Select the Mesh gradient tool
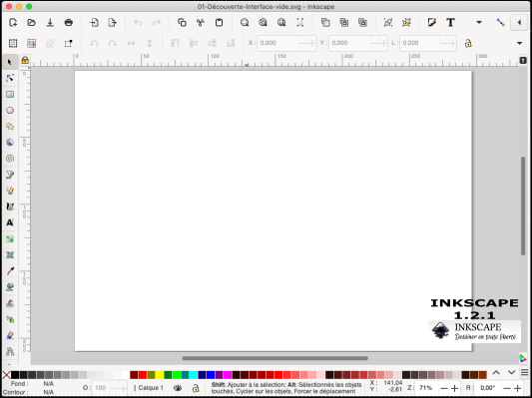This screenshot has width=532, height=398. click(x=10, y=255)
